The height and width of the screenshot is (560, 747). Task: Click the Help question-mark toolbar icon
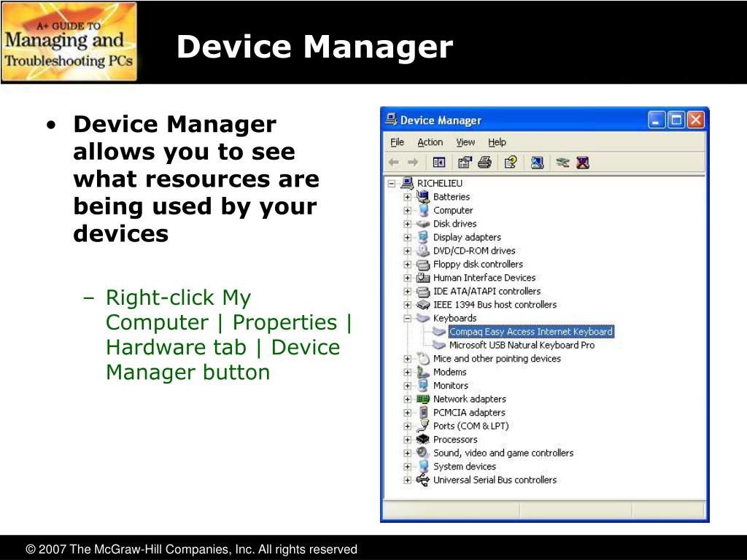pos(511,163)
